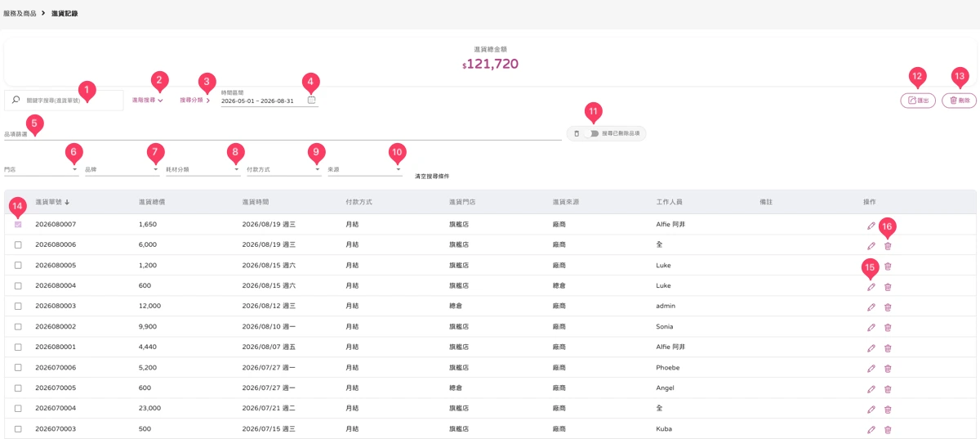Open the calendar date picker icon
Image resolution: width=980 pixels, height=439 pixels.
click(x=312, y=100)
